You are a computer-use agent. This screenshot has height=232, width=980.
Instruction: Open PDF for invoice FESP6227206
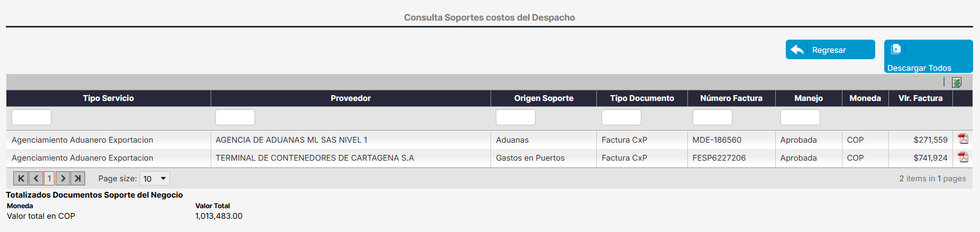pyautogui.click(x=963, y=157)
